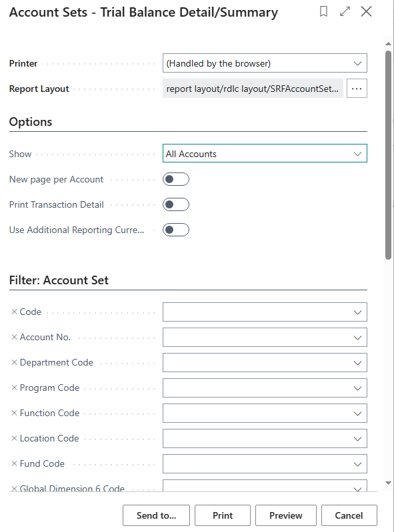
Task: Click the Location Code label
Action: coord(49,438)
